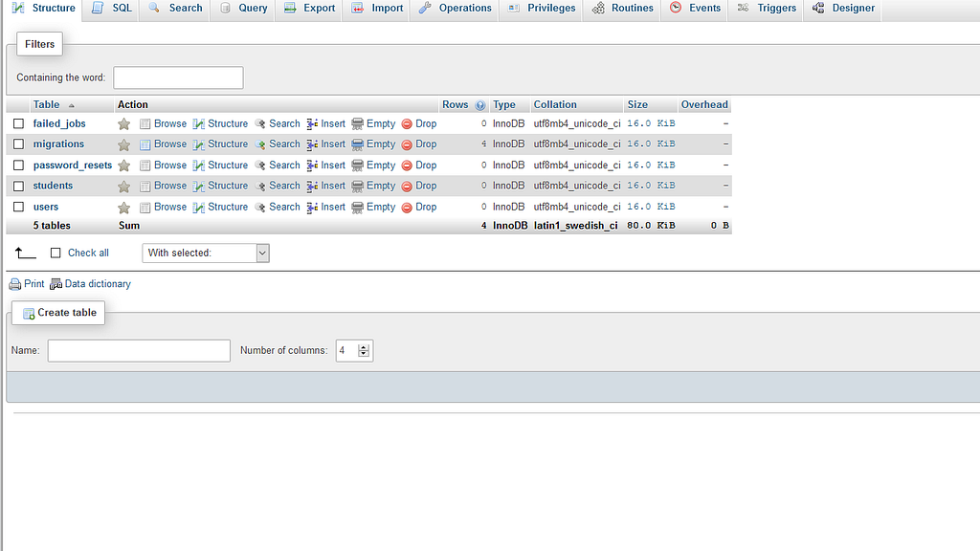The width and height of the screenshot is (980, 551).
Task: Click Browse icon in migrations row
Action: point(145,144)
